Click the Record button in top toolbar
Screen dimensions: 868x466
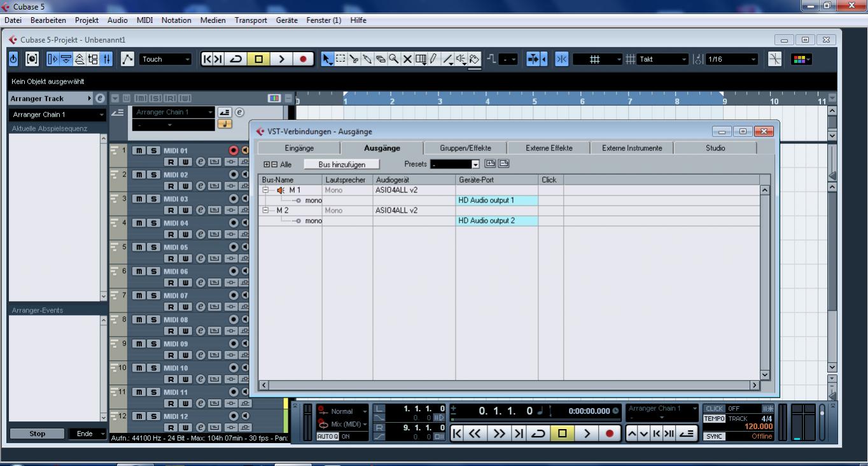302,59
